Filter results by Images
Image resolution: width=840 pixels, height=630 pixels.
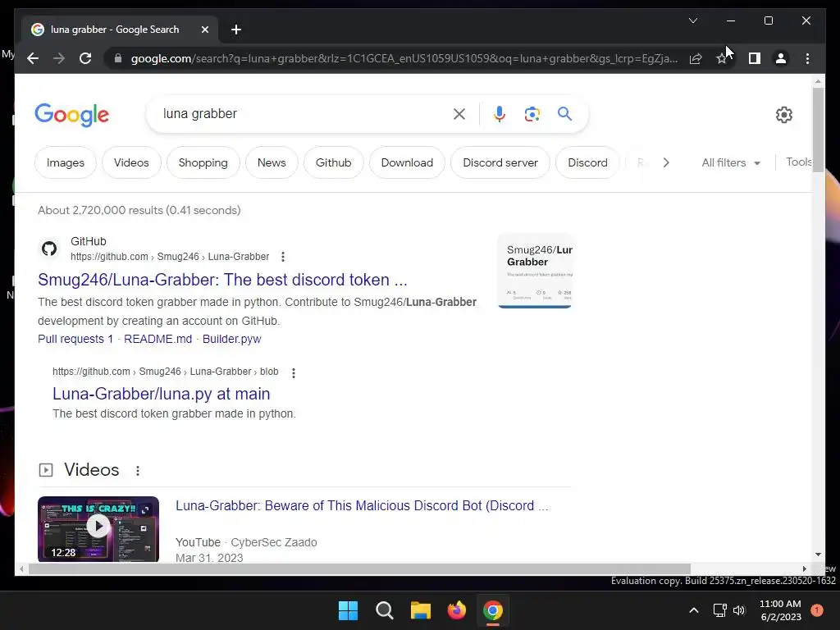[66, 162]
